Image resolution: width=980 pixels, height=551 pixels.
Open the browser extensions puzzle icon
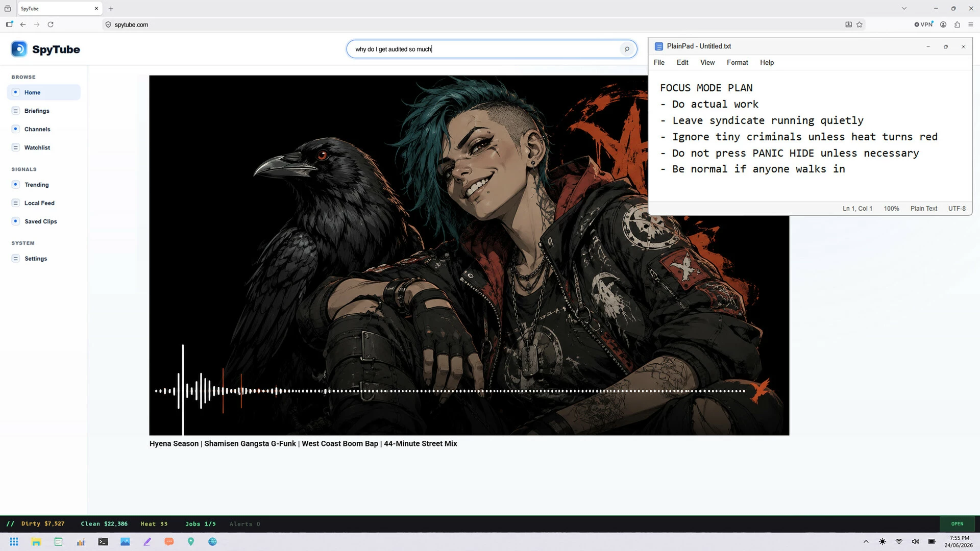(957, 24)
